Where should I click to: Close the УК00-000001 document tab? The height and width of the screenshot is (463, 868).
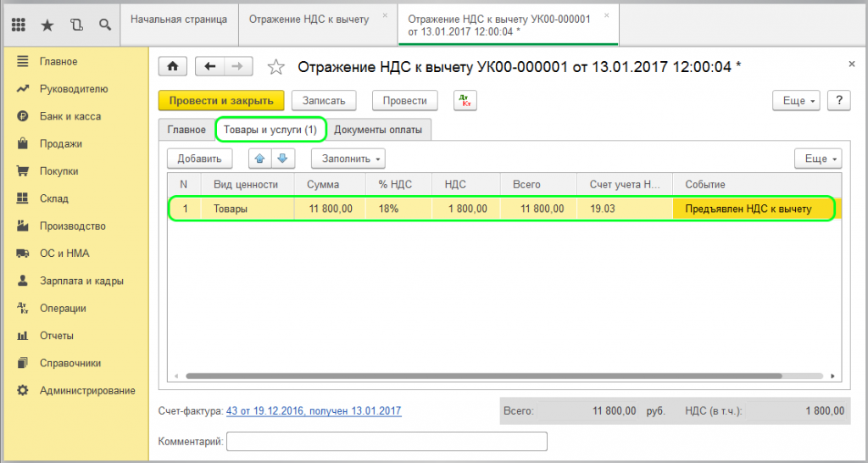607,15
